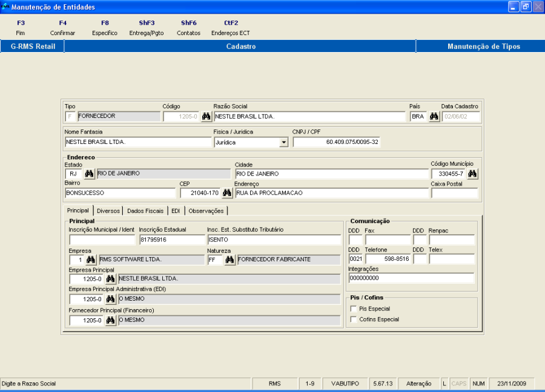
Task: Click the CtF2 Endereços ECT command
Action: click(230, 28)
